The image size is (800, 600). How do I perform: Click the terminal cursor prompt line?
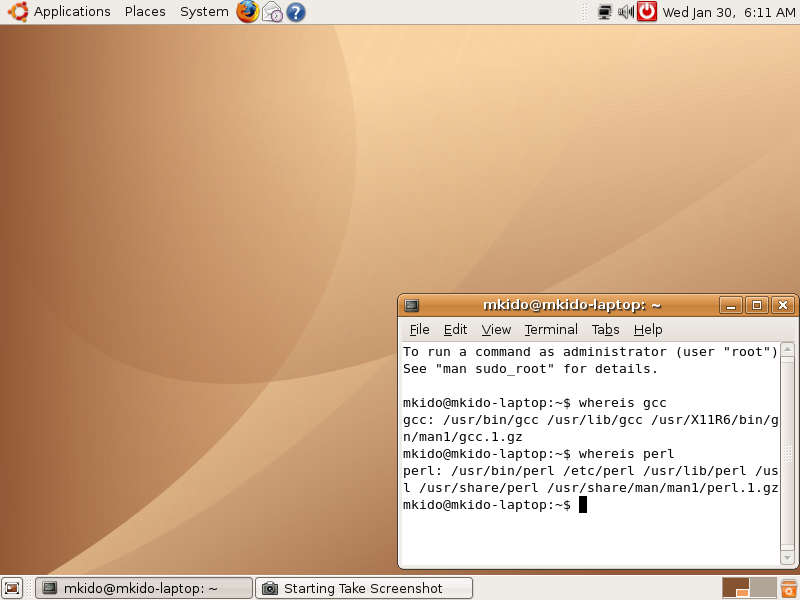pyautogui.click(x=495, y=505)
